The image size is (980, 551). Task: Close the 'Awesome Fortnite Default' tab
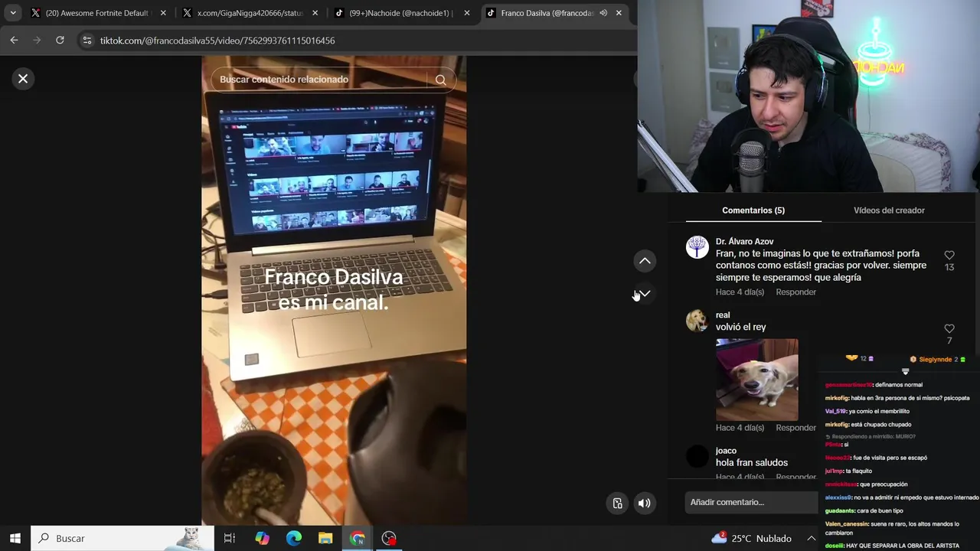[x=163, y=13]
